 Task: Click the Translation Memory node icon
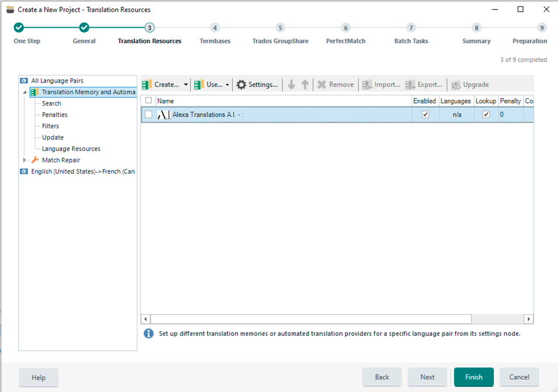35,92
